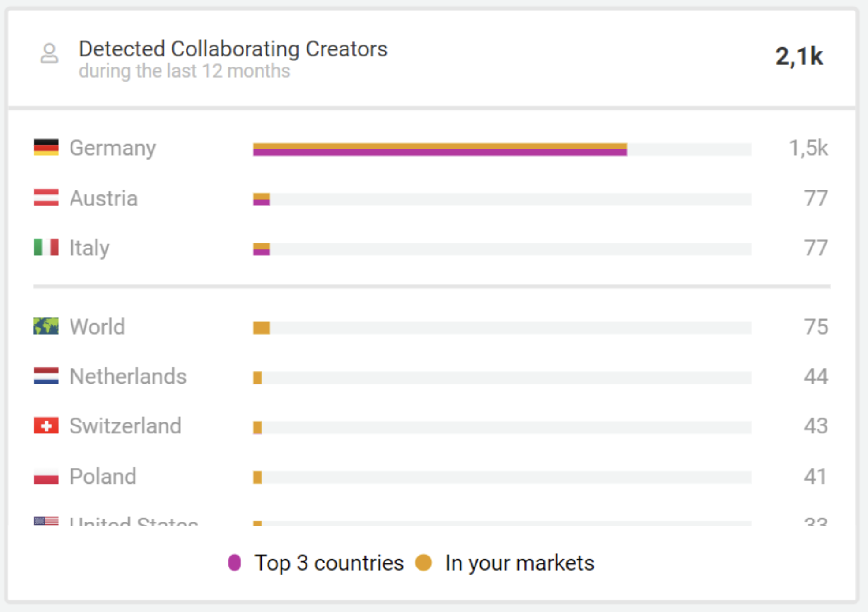Click the Germany flag icon
The width and height of the screenshot is (868, 612).
46,147
